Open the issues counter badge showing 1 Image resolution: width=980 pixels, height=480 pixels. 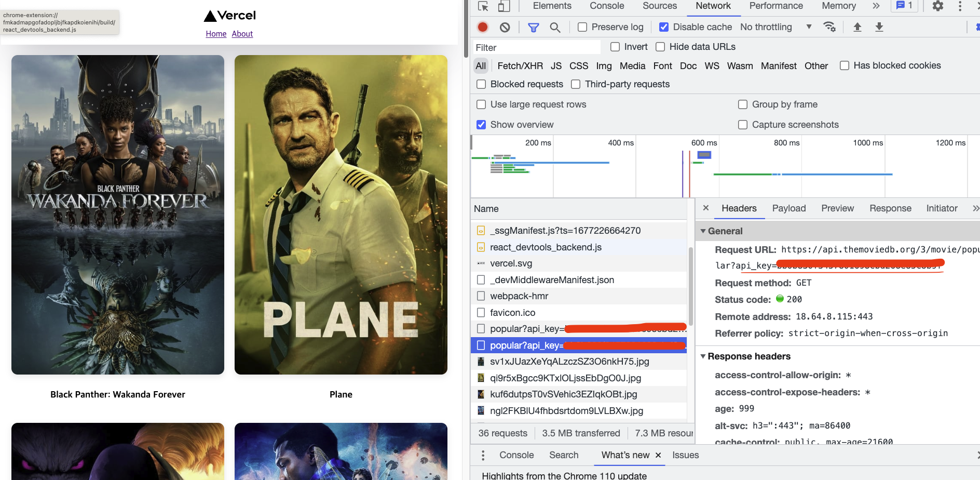click(904, 6)
